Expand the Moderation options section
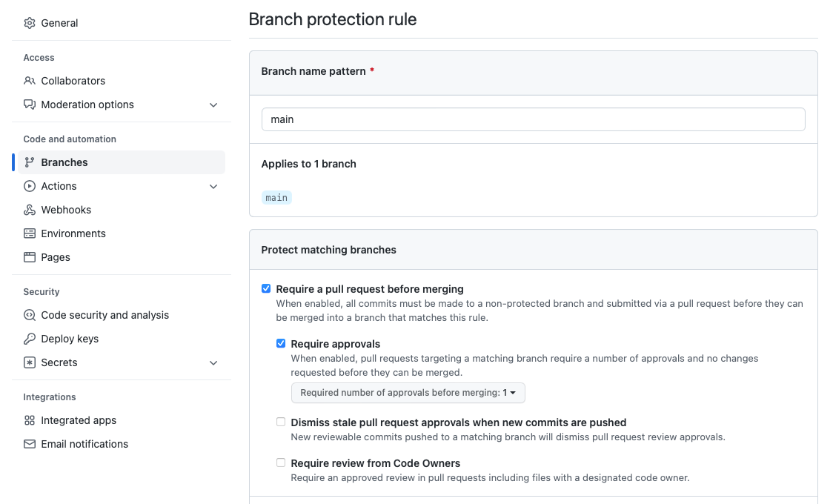Image resolution: width=833 pixels, height=504 pixels. (213, 105)
